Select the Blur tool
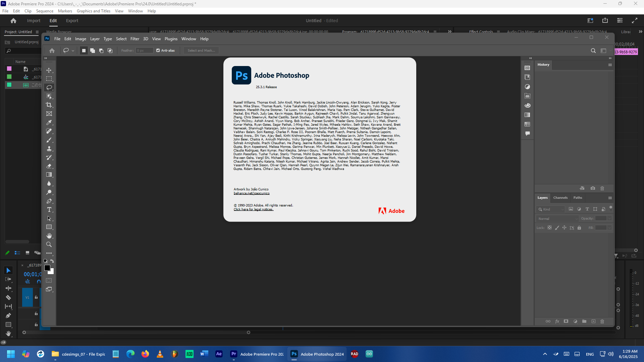The image size is (644, 362). tap(49, 183)
